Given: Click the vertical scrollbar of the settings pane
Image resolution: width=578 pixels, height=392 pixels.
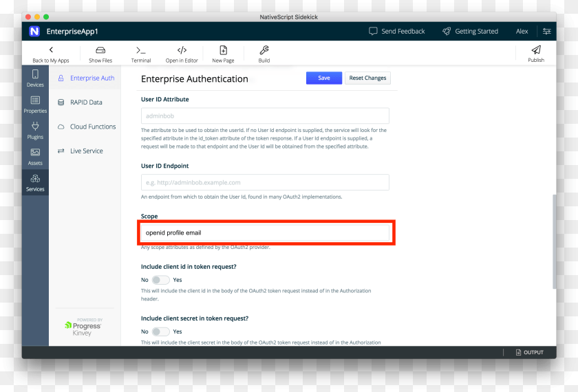Looking at the screenshot, I should pyautogui.click(x=554, y=241).
